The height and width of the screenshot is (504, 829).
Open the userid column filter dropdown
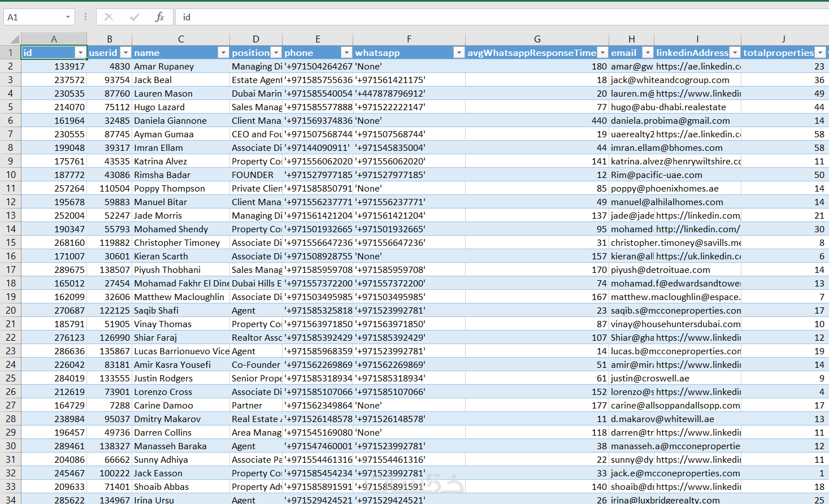point(125,53)
